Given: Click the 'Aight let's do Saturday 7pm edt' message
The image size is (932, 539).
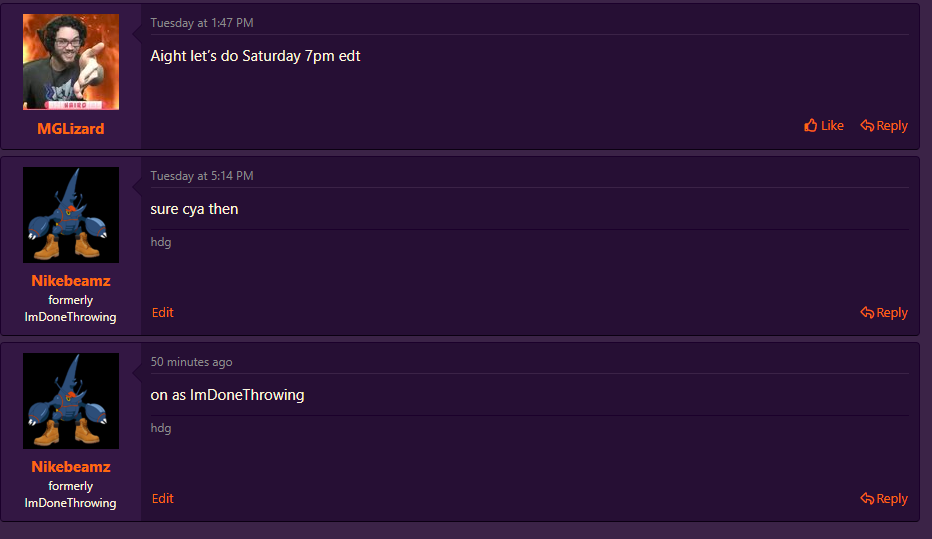Looking at the screenshot, I should 255,56.
